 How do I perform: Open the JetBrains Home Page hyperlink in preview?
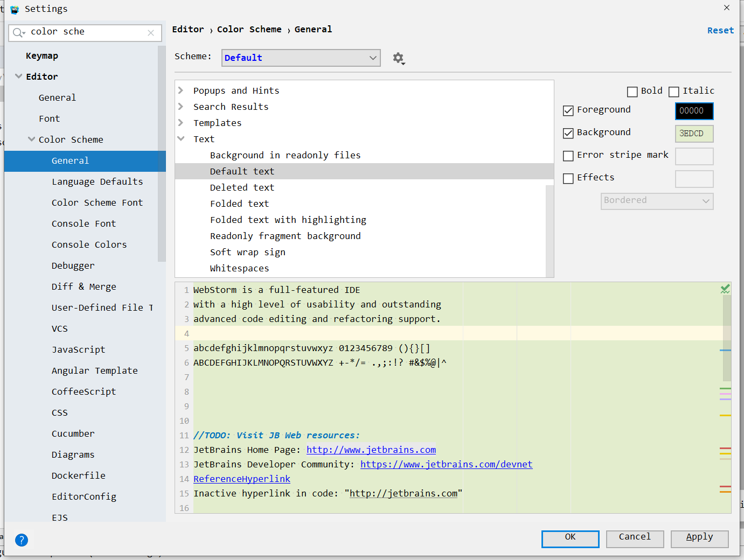371,450
